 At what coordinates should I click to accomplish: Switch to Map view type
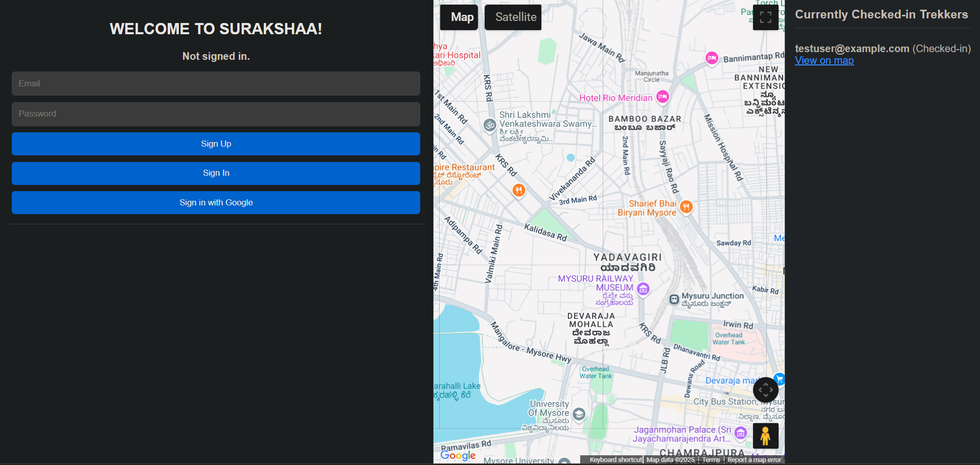click(459, 17)
